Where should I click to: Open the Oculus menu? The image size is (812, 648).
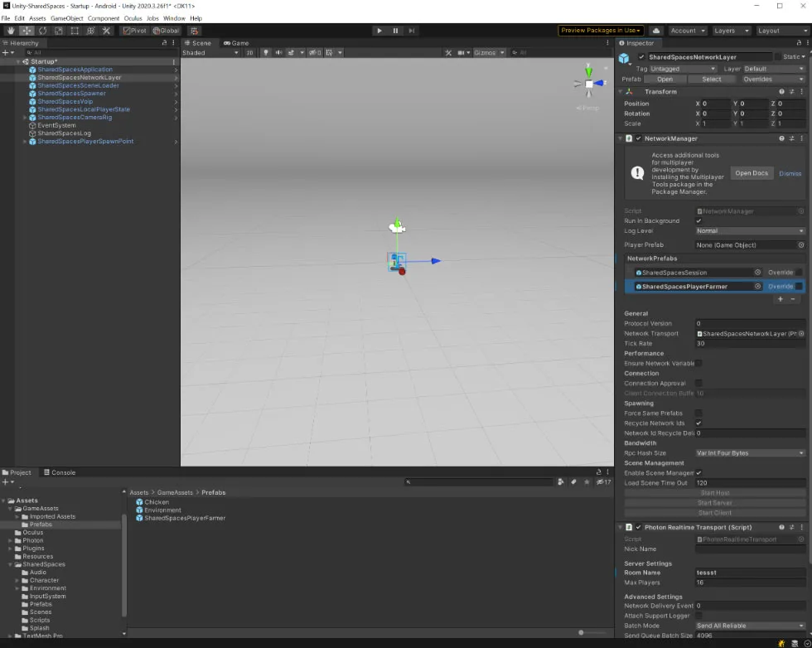click(x=133, y=18)
